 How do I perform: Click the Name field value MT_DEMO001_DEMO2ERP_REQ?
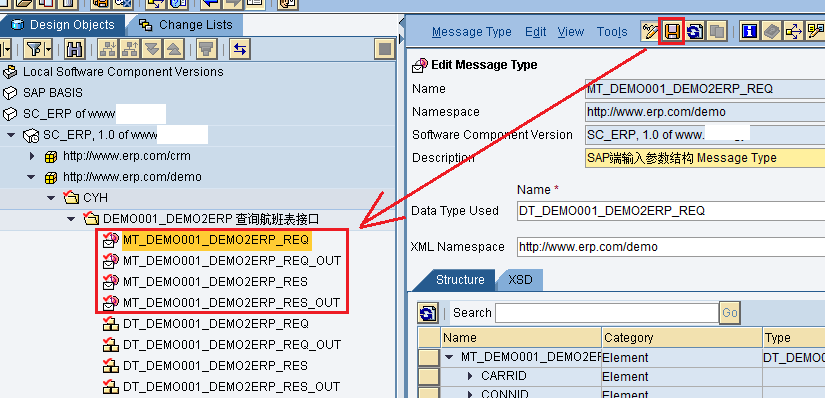[x=680, y=89]
